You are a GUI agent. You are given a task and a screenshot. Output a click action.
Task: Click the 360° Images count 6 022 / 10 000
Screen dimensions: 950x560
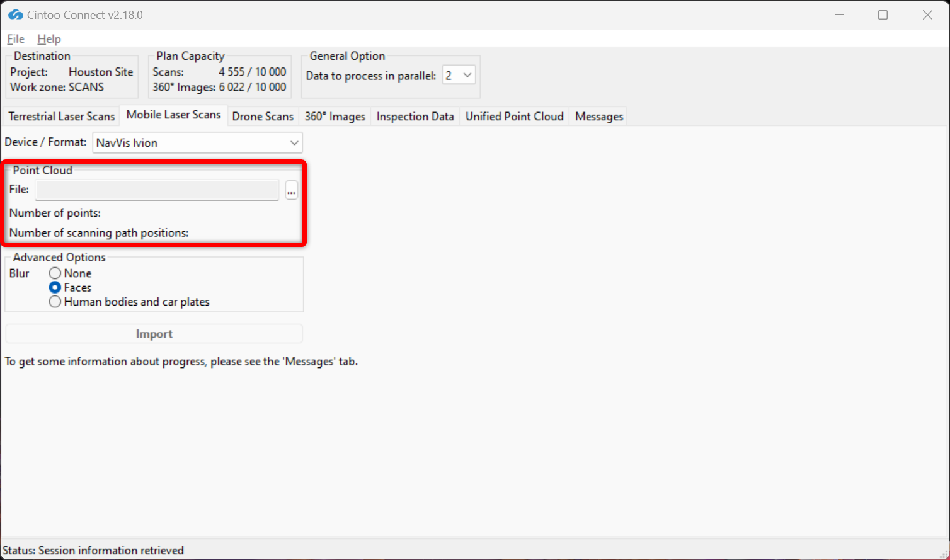tap(253, 87)
